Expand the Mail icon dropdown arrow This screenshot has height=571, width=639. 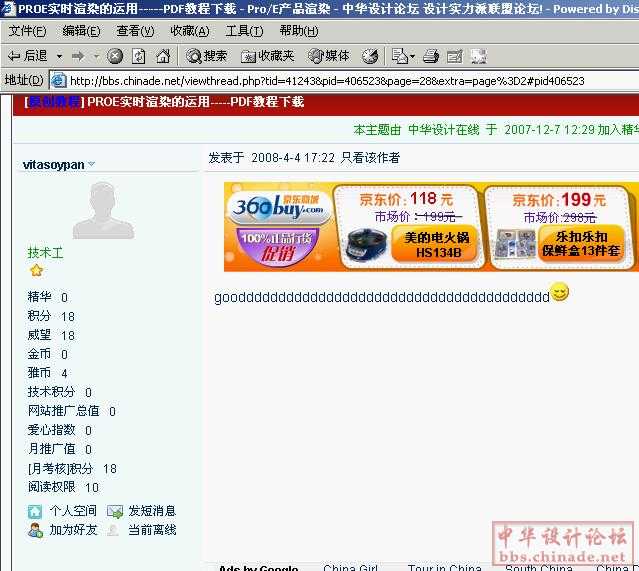[412, 56]
